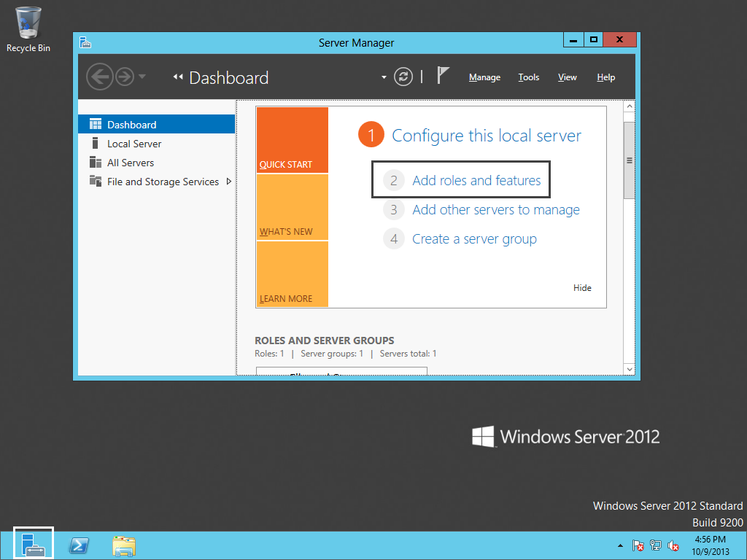
Task: Click the scrollbar down arrow
Action: pos(630,369)
